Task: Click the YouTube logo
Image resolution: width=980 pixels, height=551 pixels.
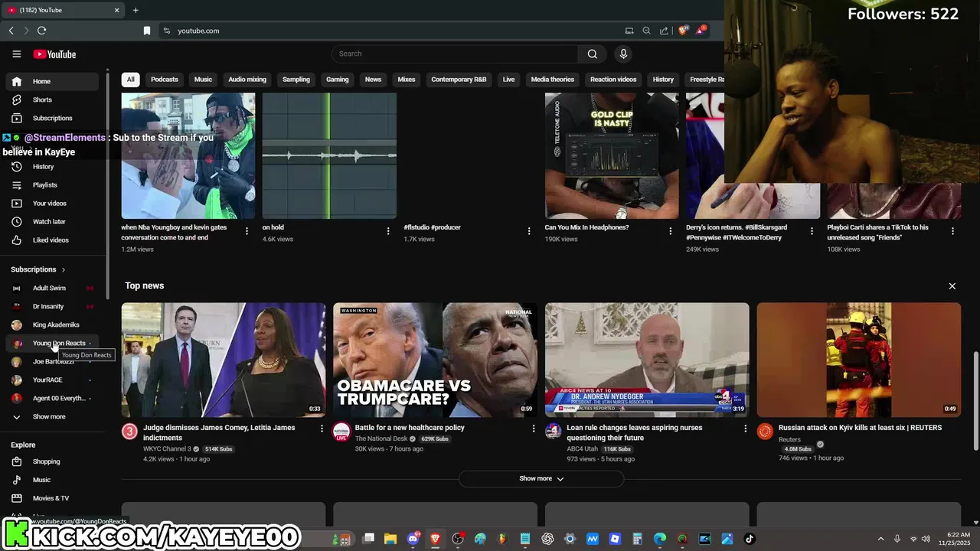Action: (54, 54)
